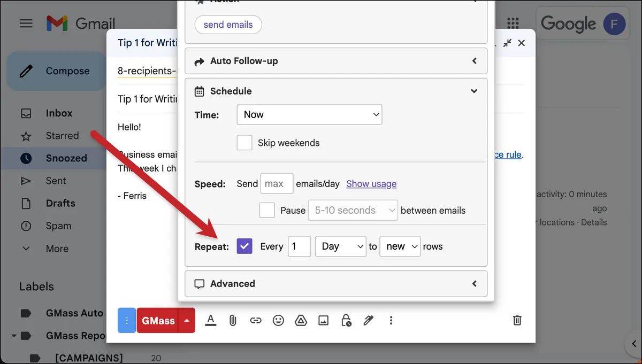
Task: Discard draft with the trash icon
Action: [x=517, y=320]
